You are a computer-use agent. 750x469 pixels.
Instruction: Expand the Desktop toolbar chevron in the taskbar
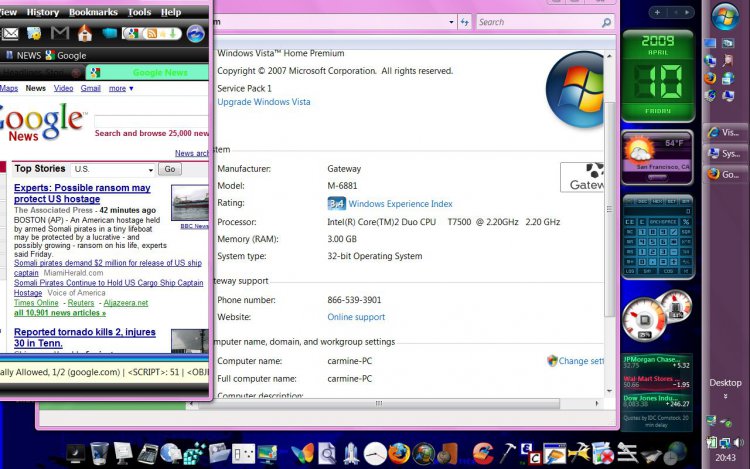725,396
